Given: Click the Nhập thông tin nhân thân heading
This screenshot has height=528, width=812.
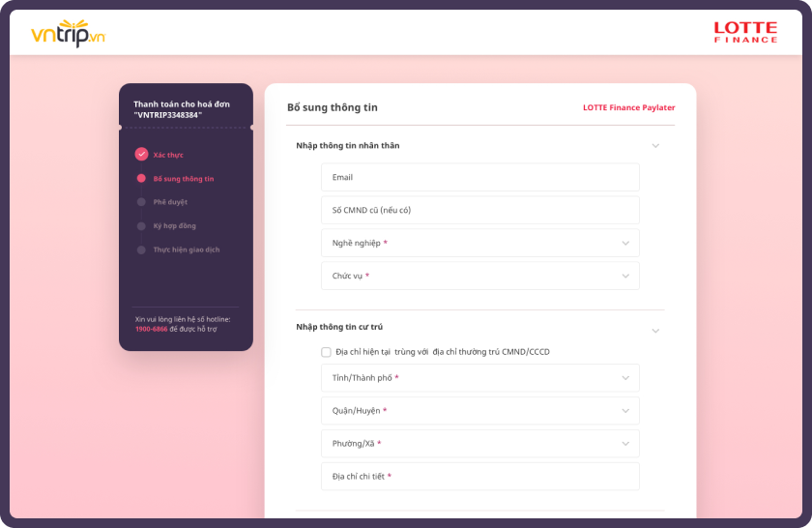Looking at the screenshot, I should click(347, 146).
